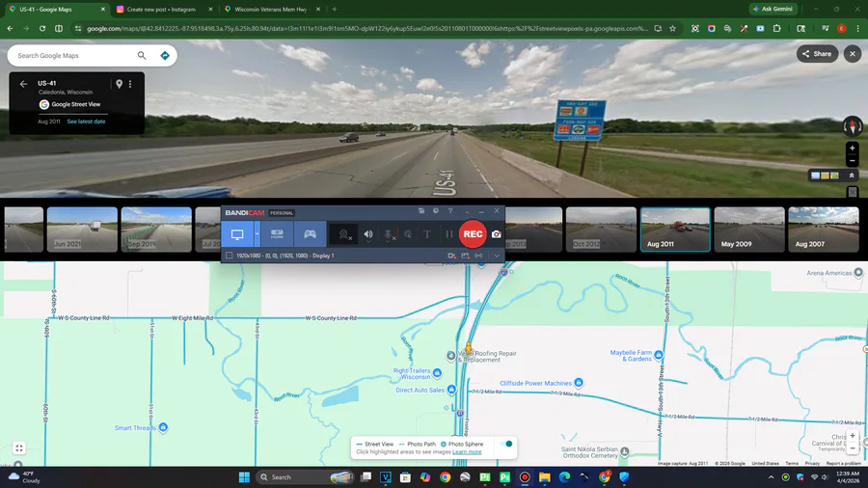Switch to the Create new post Instagram tab
The image size is (868, 488).
click(x=164, y=10)
